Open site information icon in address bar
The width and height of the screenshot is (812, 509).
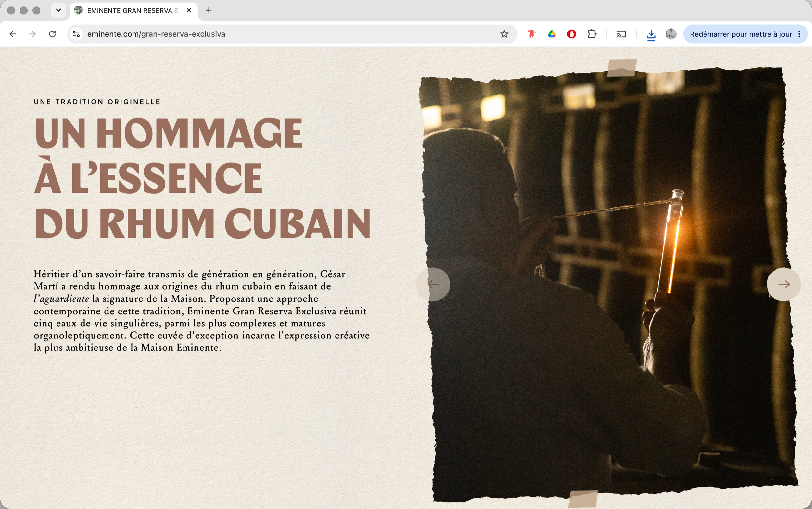(x=76, y=34)
